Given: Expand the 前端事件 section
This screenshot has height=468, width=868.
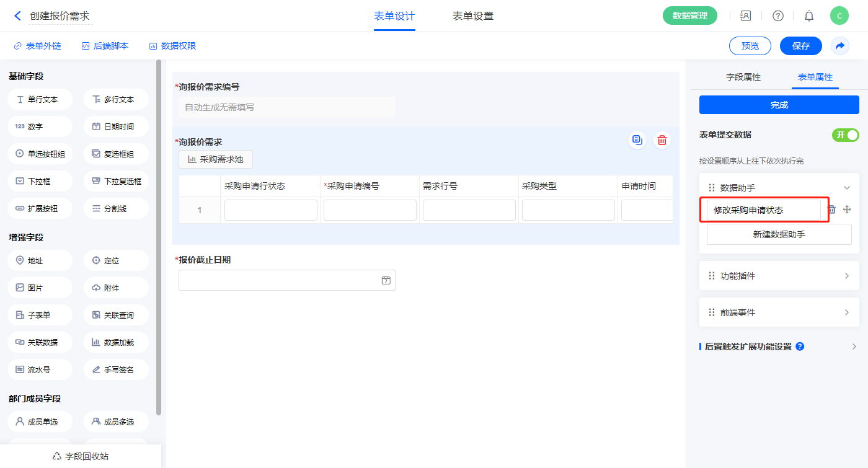Looking at the screenshot, I should [x=846, y=312].
